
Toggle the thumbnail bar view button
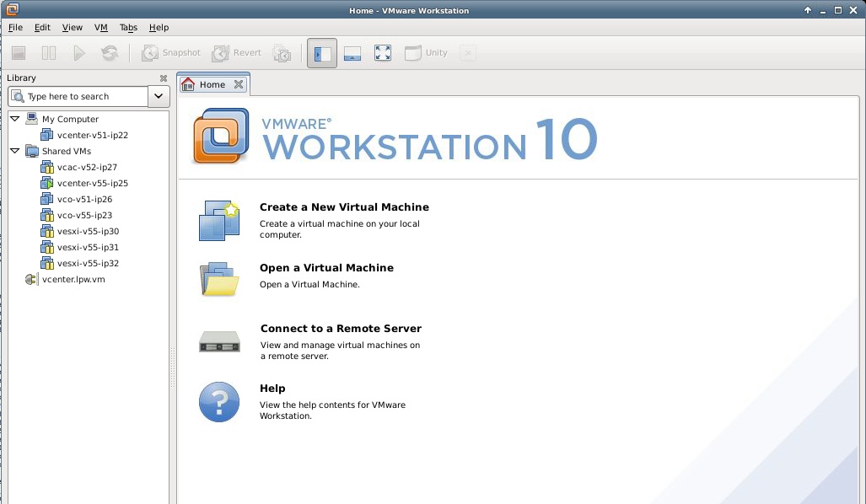pyautogui.click(x=352, y=54)
